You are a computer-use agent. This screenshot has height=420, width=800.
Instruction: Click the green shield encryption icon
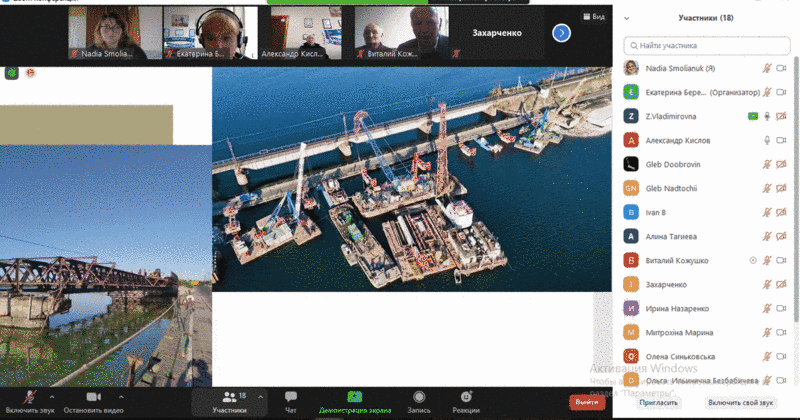pos(12,73)
